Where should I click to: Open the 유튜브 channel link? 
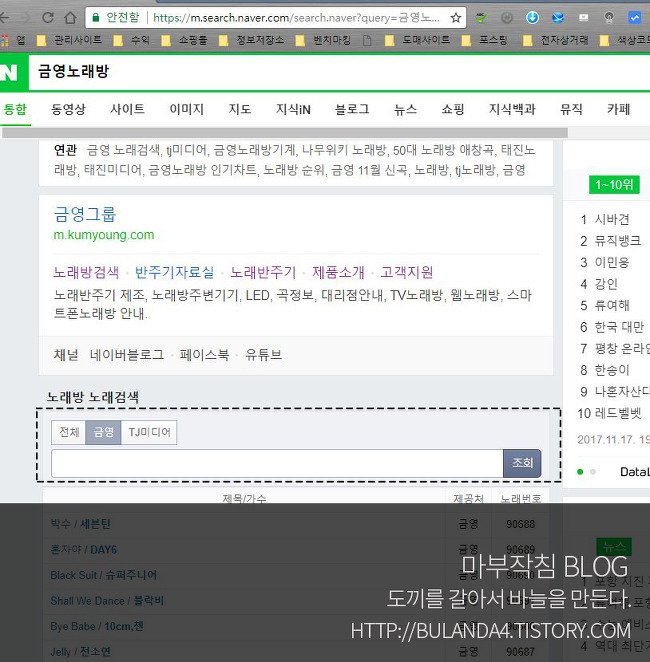pos(263,355)
